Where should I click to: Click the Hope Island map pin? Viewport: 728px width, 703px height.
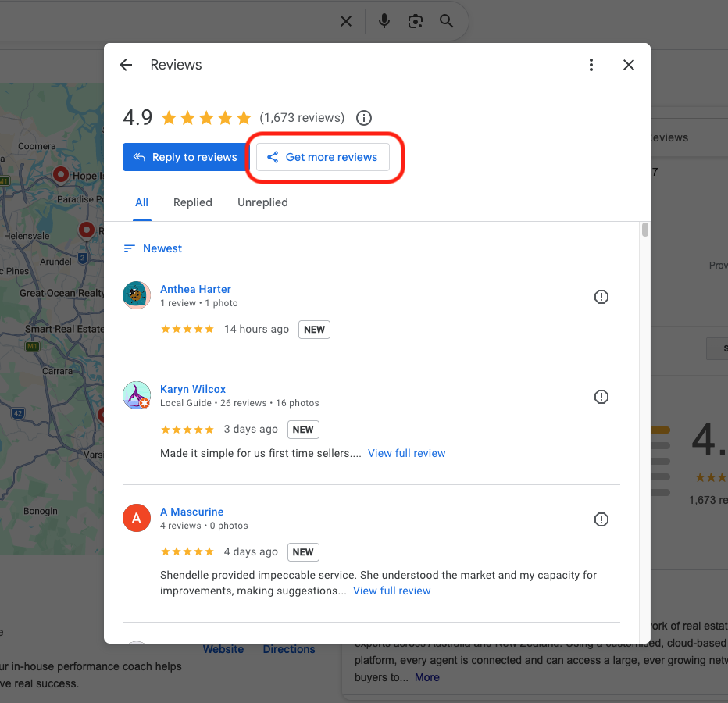60,175
